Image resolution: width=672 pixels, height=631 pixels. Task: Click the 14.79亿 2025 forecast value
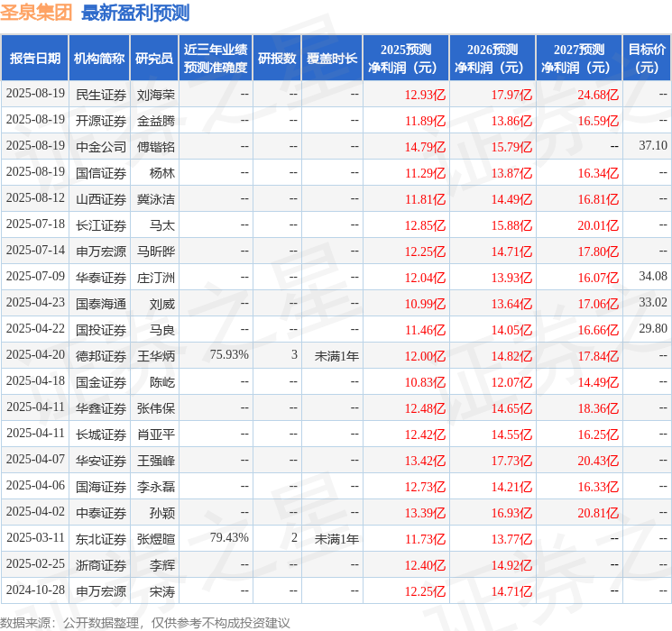pos(425,147)
